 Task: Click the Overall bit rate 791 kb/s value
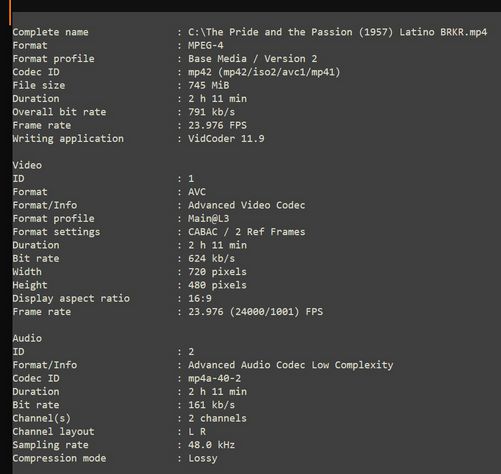[x=211, y=112]
